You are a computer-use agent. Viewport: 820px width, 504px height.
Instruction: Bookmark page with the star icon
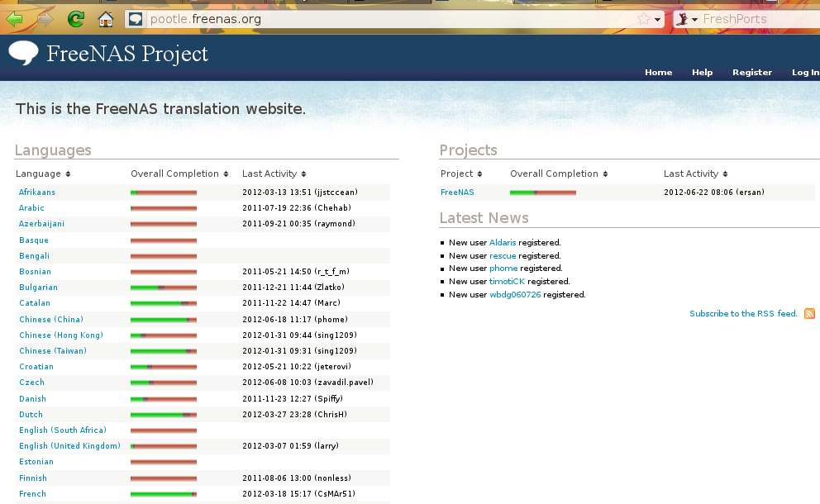tap(643, 19)
